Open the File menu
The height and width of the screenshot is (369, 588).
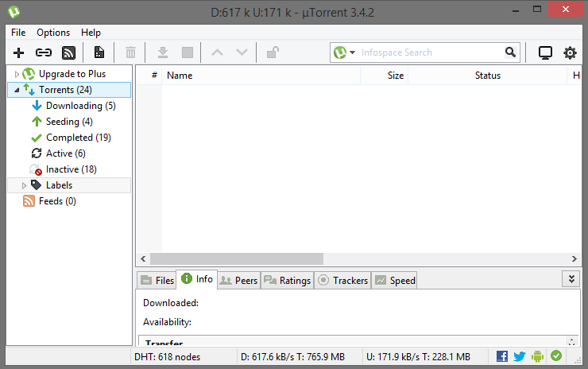(18, 33)
